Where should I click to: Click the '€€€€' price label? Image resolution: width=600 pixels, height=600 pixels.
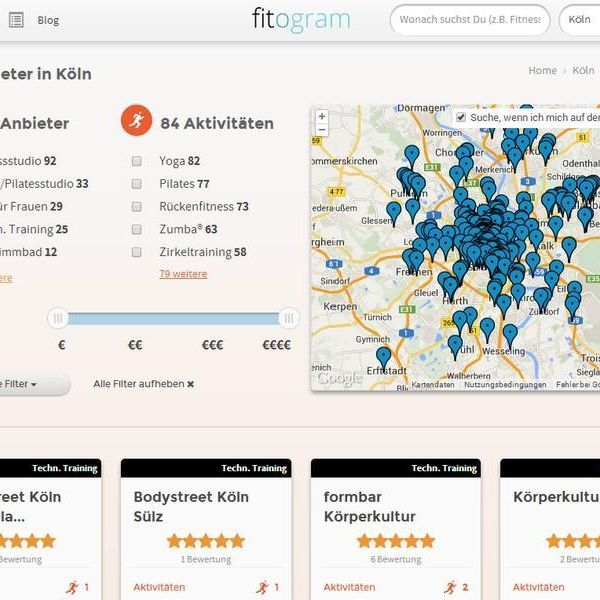(276, 345)
